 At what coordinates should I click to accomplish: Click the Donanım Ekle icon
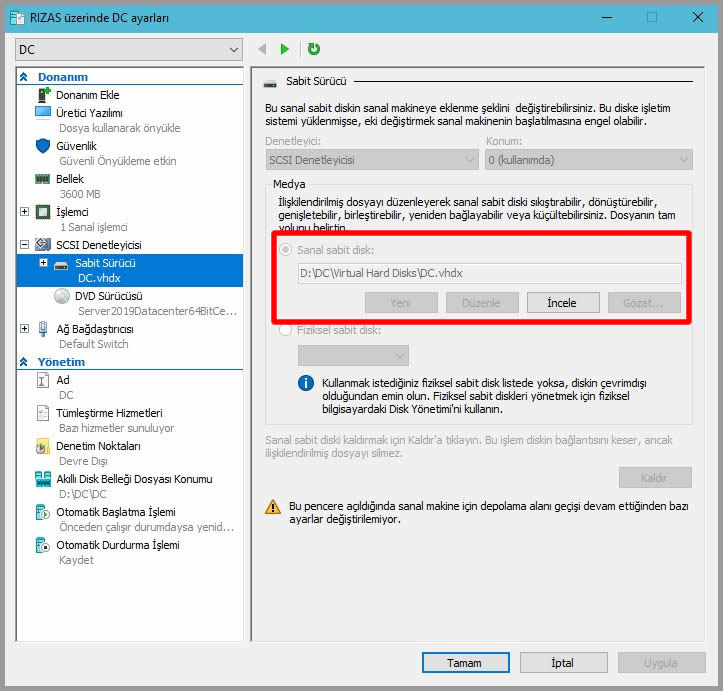click(x=43, y=95)
